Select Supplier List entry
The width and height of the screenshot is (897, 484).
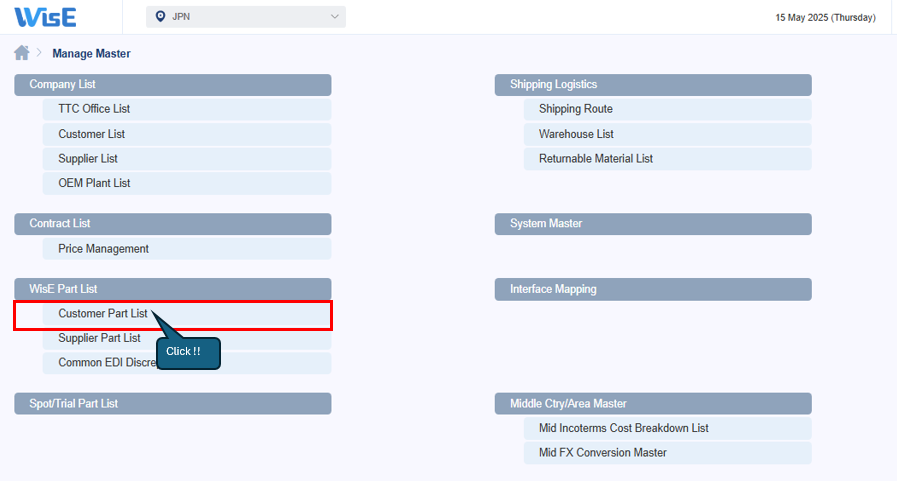coord(88,159)
